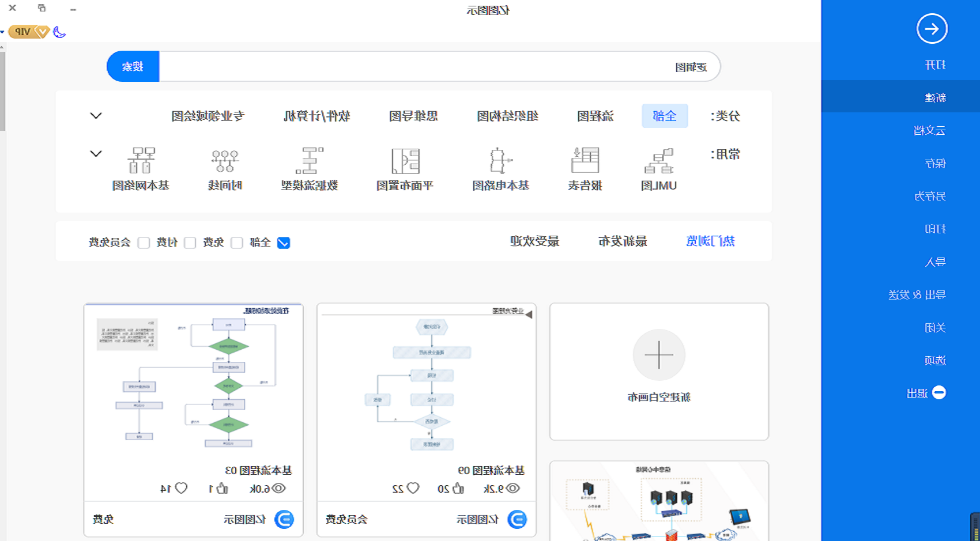Open the 基本流程图 03 template thumbnail
The width and height of the screenshot is (980, 541).
[194, 381]
